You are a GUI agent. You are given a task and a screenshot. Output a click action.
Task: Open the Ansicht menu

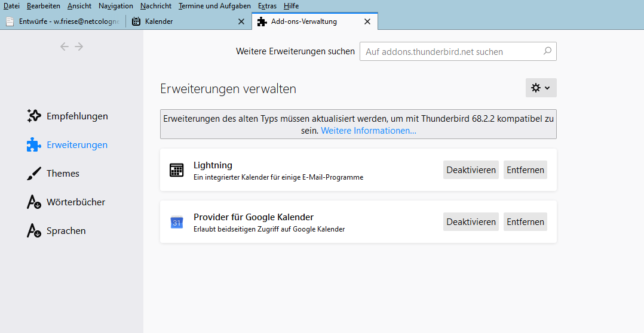click(x=79, y=6)
